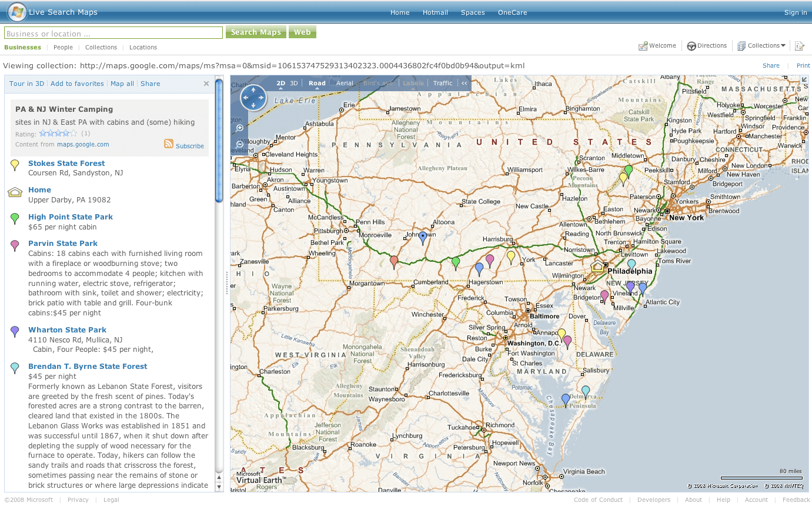
Task: Open maps.google.com content source link
Action: point(83,144)
